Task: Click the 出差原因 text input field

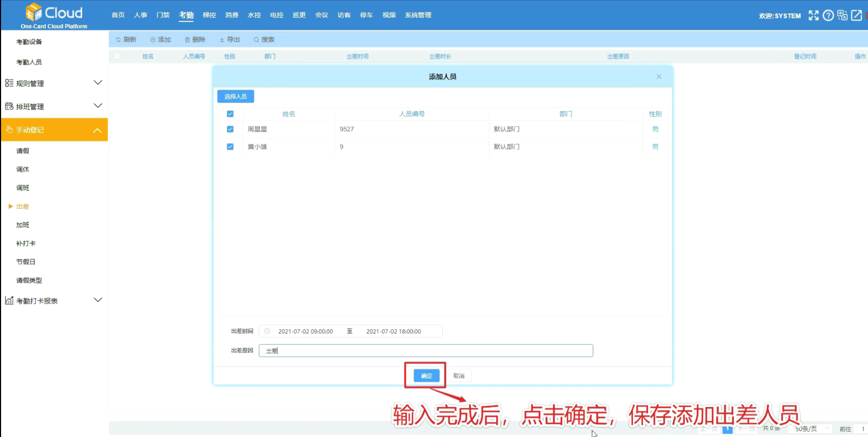Action: tap(426, 351)
